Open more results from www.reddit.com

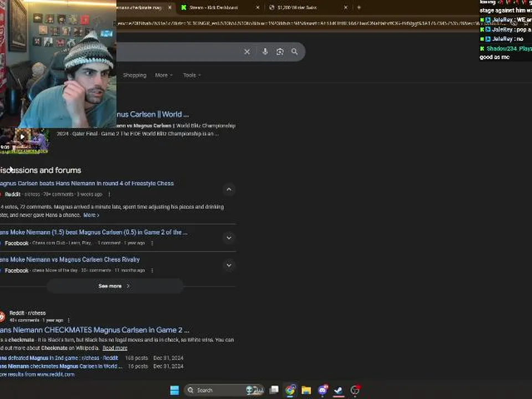pos(37,375)
